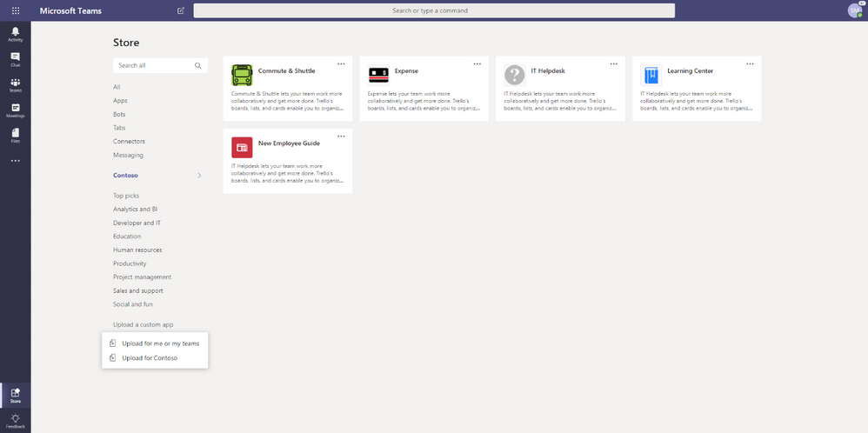Open Sales and support category
This screenshot has height=433, width=868.
click(137, 290)
